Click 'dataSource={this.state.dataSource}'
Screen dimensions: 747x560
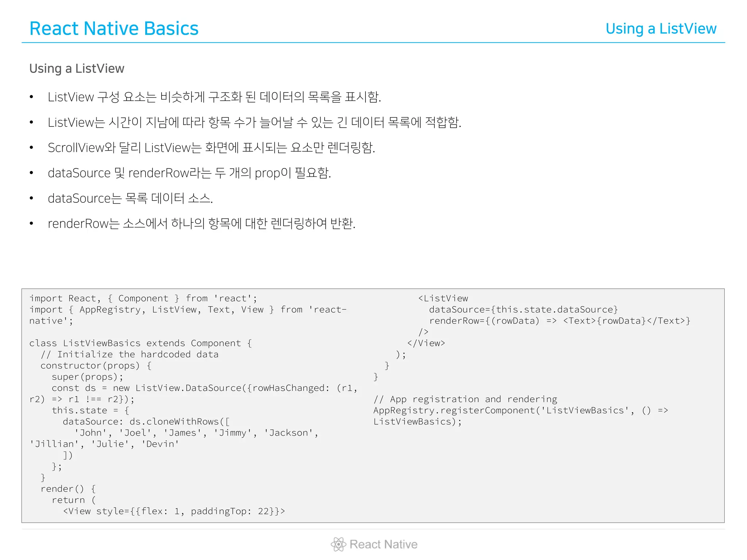pyautogui.click(x=523, y=310)
